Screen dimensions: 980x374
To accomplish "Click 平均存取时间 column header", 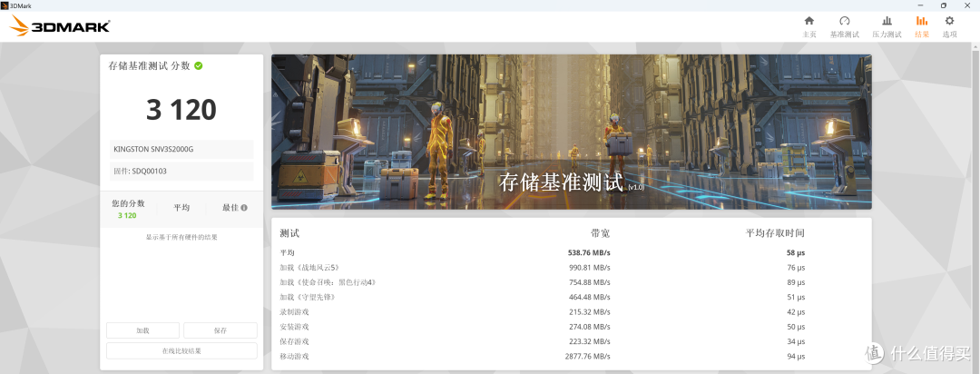I will (775, 233).
